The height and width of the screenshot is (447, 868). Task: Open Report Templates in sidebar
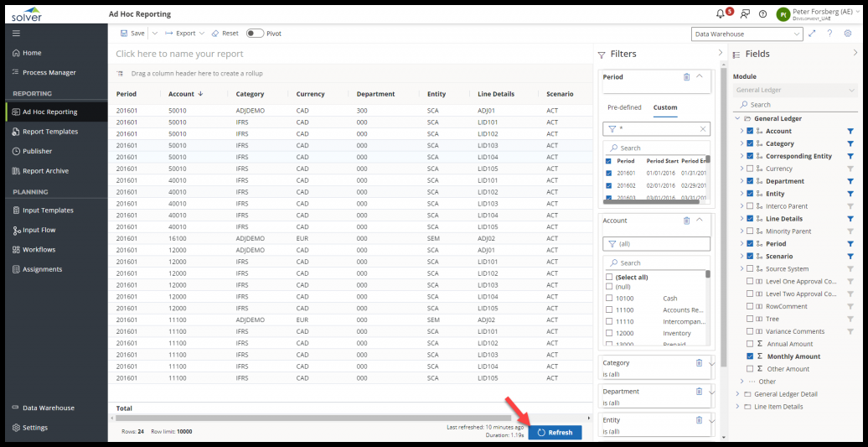(x=49, y=132)
